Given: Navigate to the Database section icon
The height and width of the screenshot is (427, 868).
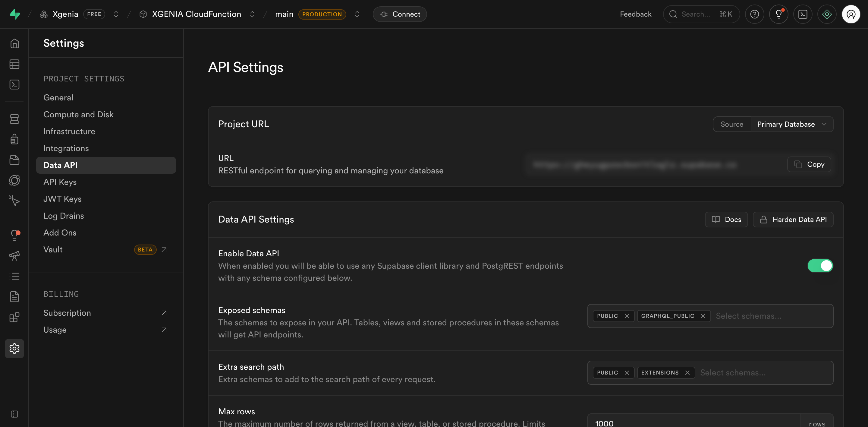Looking at the screenshot, I should (15, 119).
